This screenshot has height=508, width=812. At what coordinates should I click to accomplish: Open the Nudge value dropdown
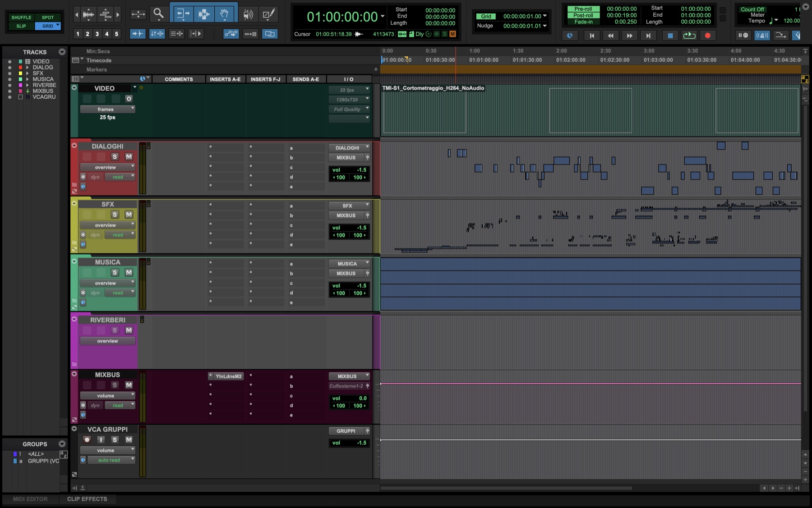coord(544,26)
